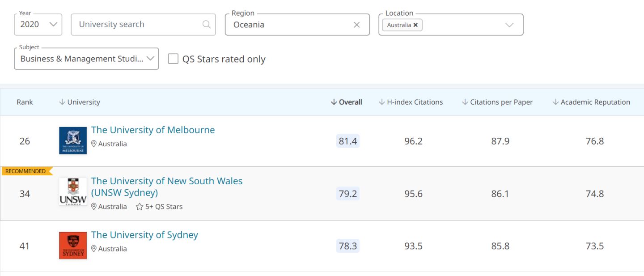
Task: Click the University search input field
Action: (143, 25)
